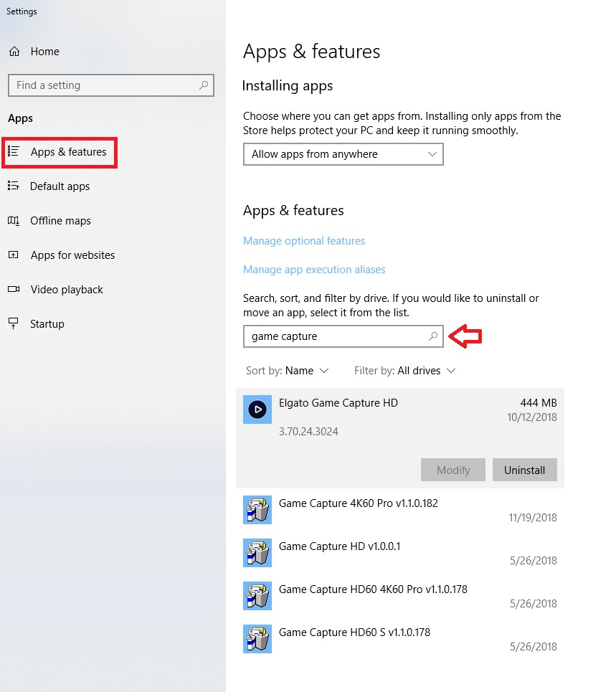Viewport: 616px width, 692px height.
Task: Open Manage optional features link
Action: click(x=304, y=241)
